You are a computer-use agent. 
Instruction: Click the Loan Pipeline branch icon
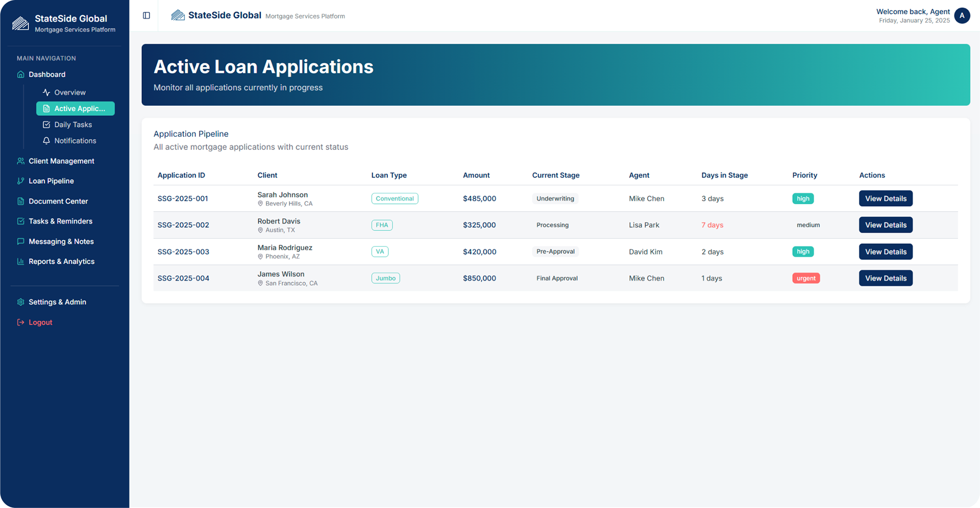click(x=20, y=181)
